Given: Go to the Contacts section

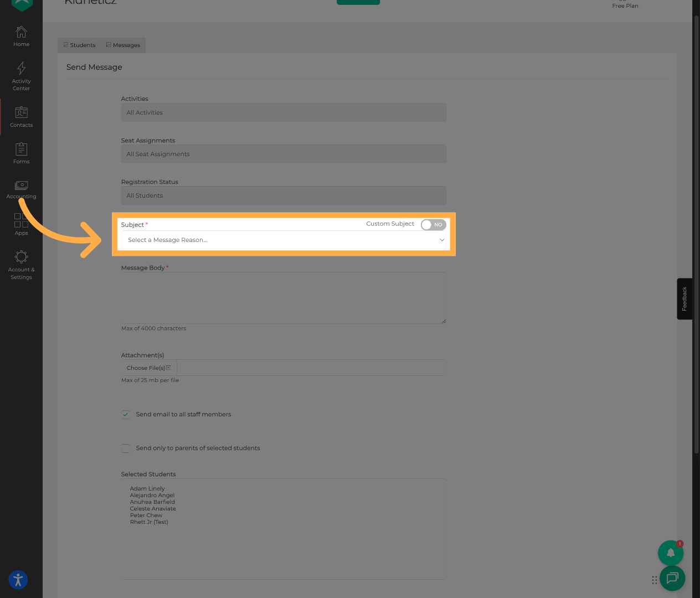Looking at the screenshot, I should [x=21, y=117].
